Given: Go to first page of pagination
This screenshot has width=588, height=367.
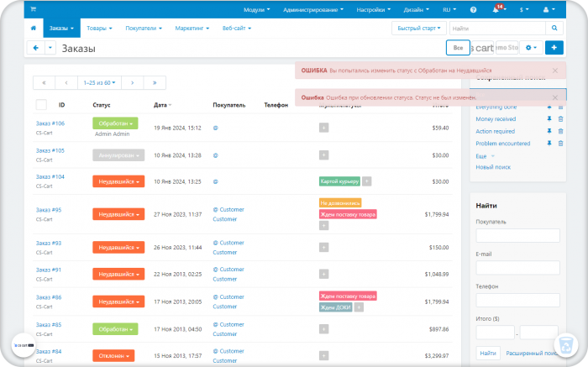Looking at the screenshot, I should coord(44,83).
